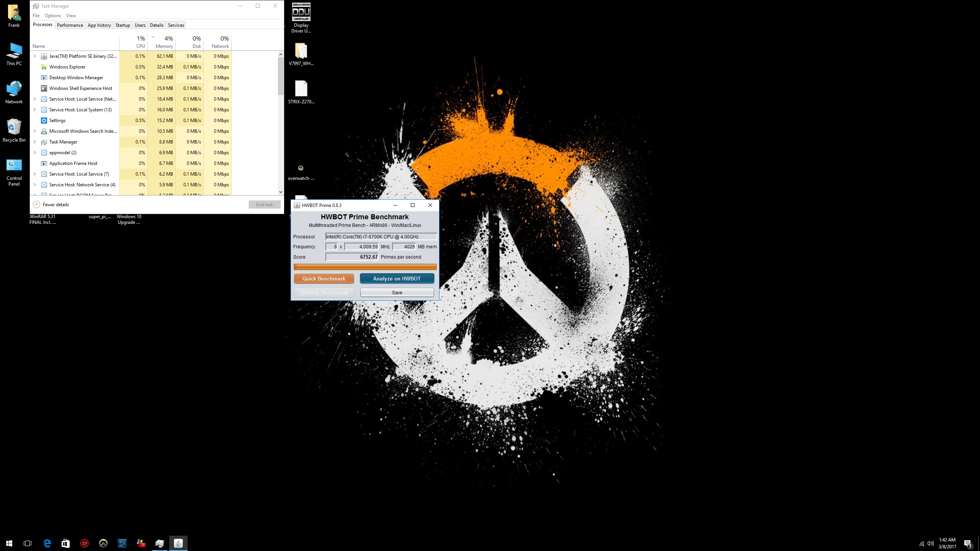Open the View menu in Task Manager
This screenshot has height=551, width=980.
pos(71,16)
